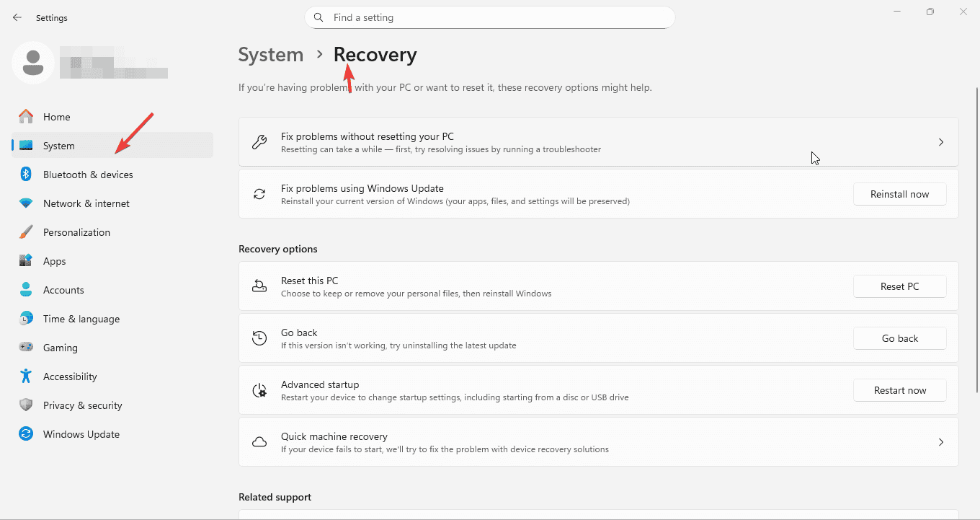Click the Related support heading
980x520 pixels.
pos(275,497)
